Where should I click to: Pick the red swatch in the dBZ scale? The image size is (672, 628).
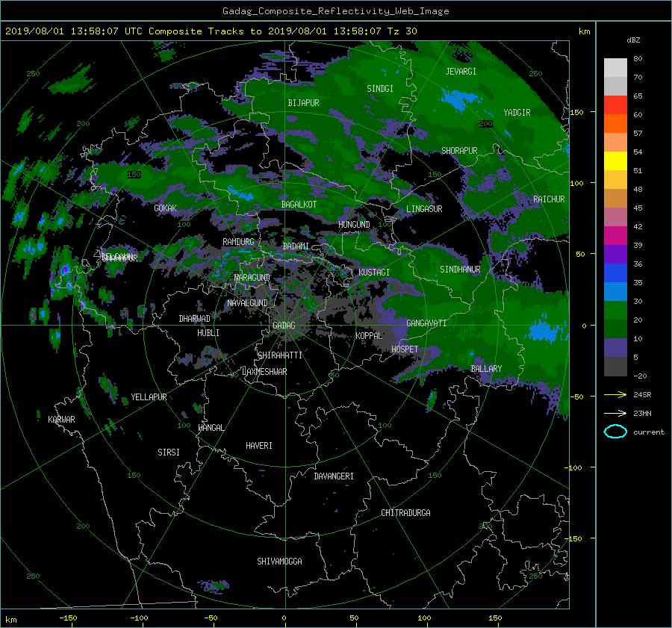click(x=615, y=105)
